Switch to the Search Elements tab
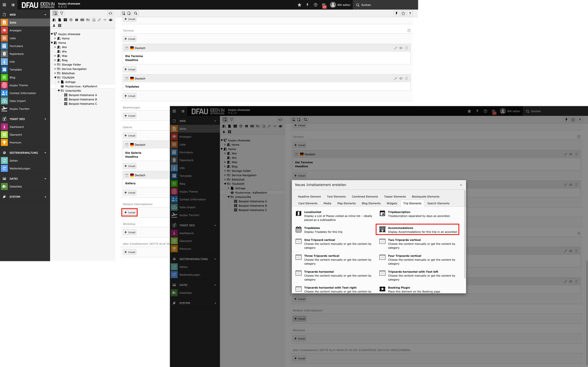Image resolution: width=588 pixels, height=367 pixels. [438, 203]
